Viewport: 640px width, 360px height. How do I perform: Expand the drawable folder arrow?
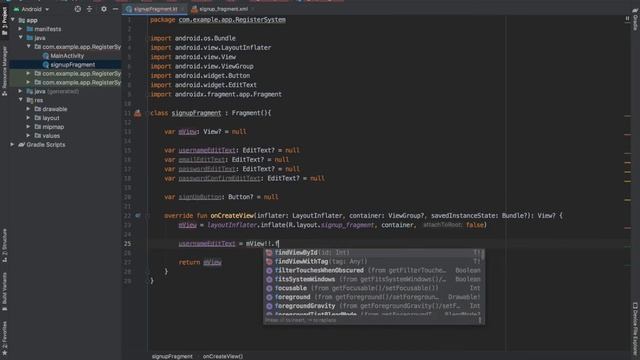tap(29, 109)
